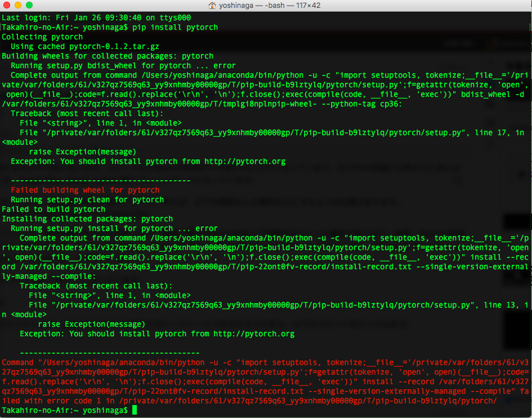
Task: Click the typed command 'pip install pytorch'
Action: (175, 27)
